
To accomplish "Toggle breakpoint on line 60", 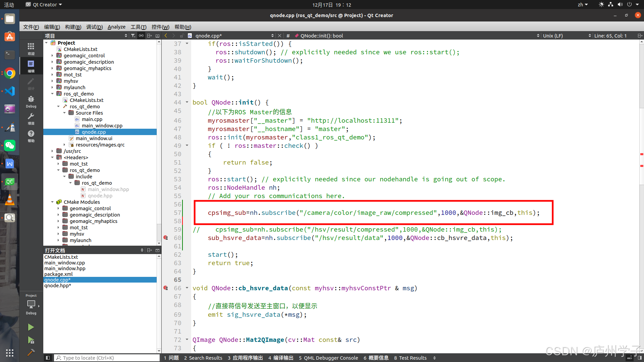I will (166, 238).
